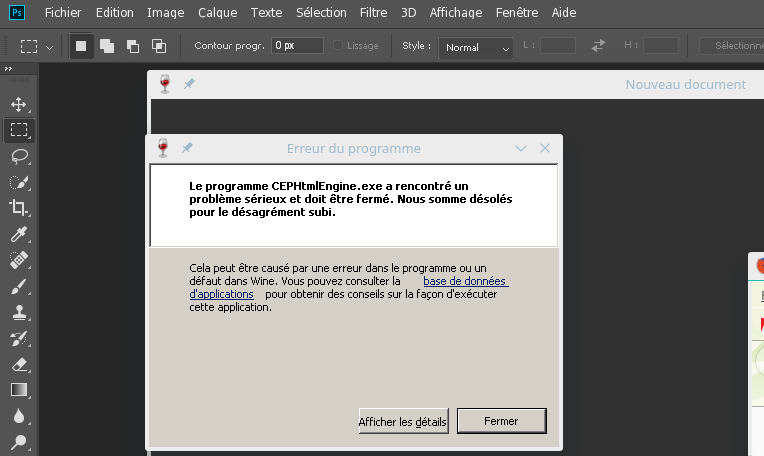Select the Eraser tool

[x=18, y=364]
